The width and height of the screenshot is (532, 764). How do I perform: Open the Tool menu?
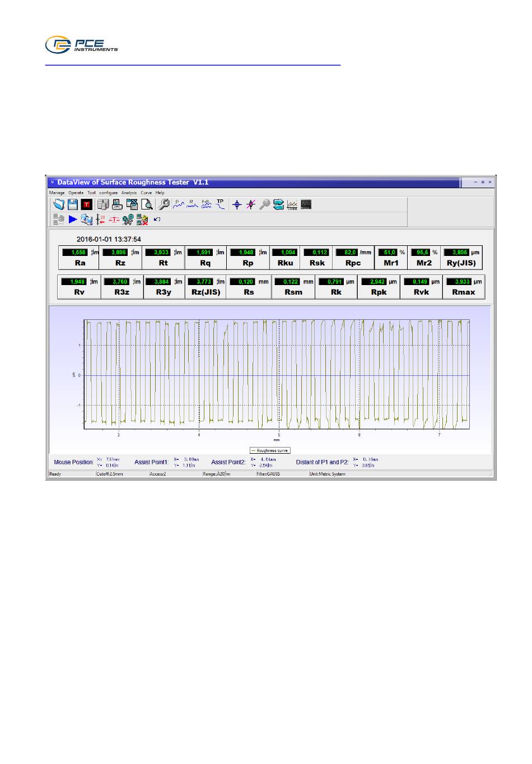pos(91,193)
